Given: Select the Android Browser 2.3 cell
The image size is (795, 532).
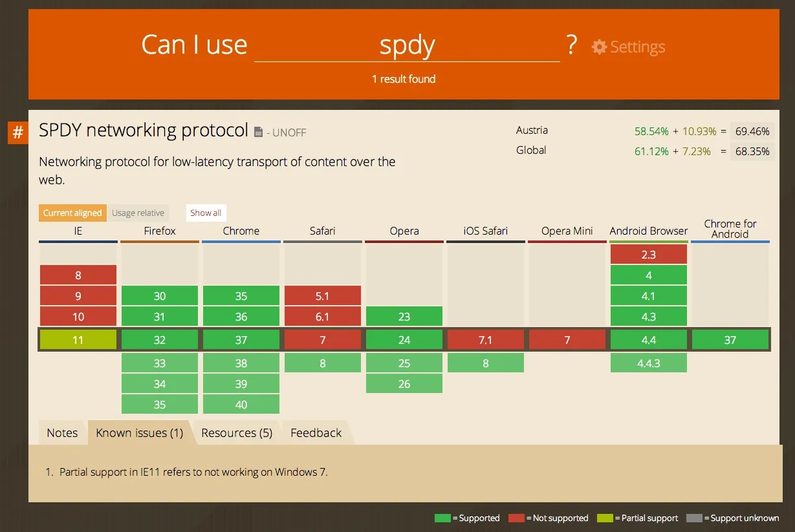Looking at the screenshot, I should click(x=648, y=253).
